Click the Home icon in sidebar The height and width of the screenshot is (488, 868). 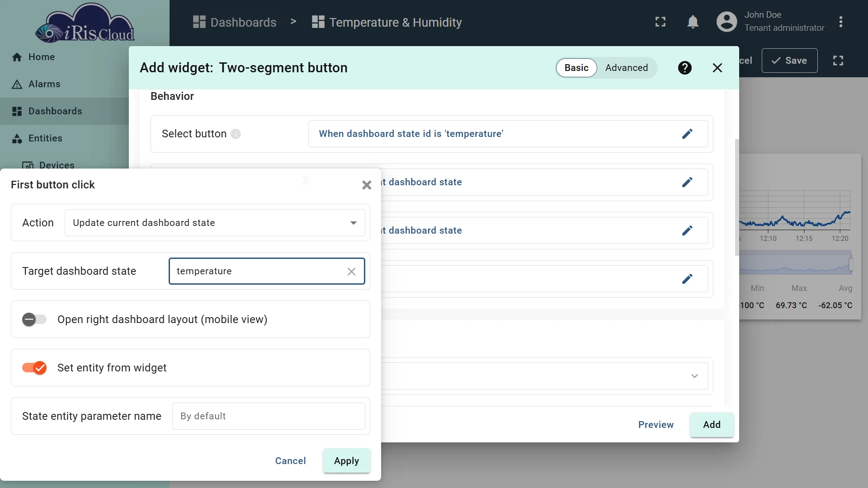coord(17,57)
